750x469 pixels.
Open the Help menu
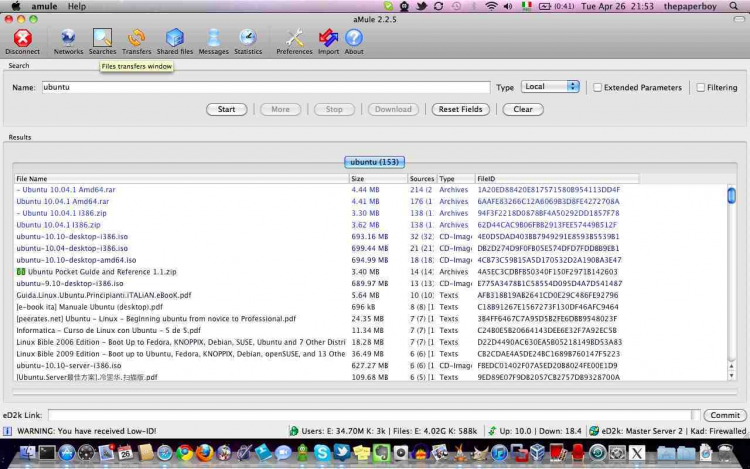[x=77, y=6]
